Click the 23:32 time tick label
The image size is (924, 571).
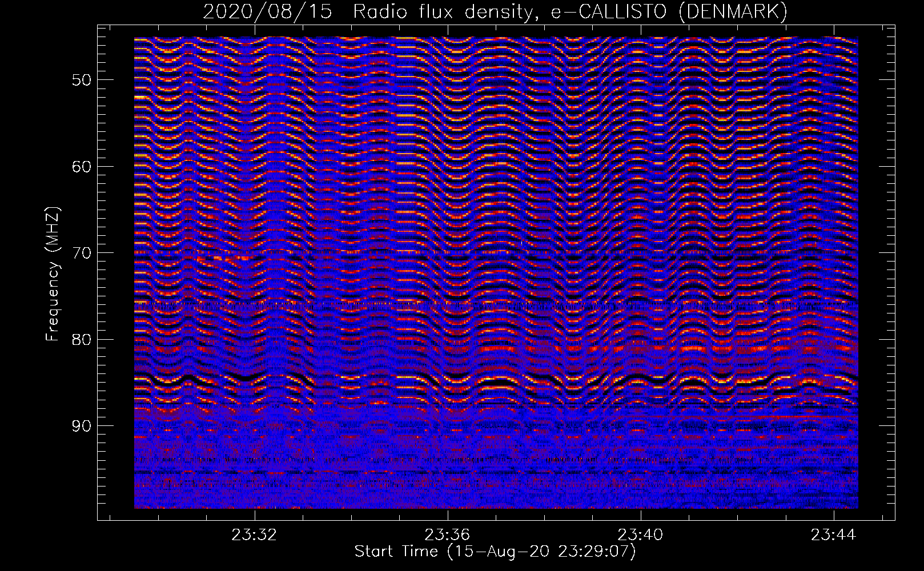pos(254,534)
